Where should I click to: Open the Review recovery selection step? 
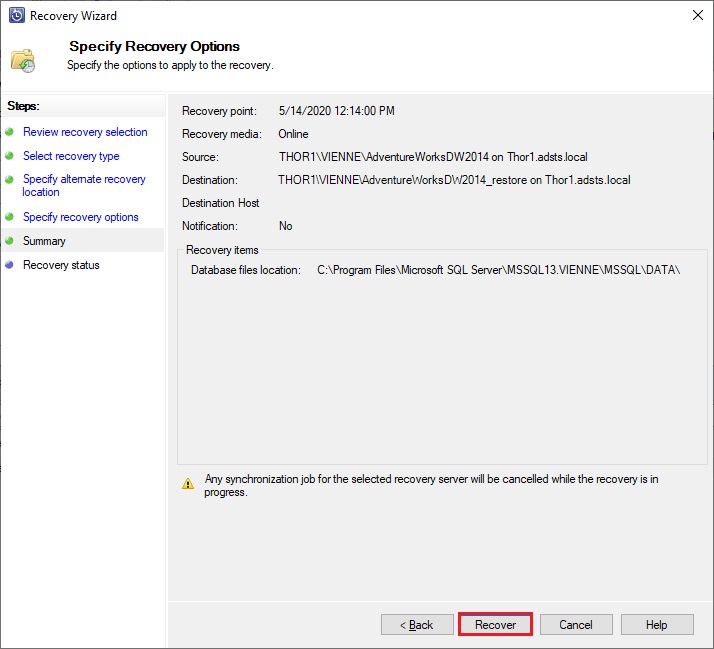click(85, 132)
